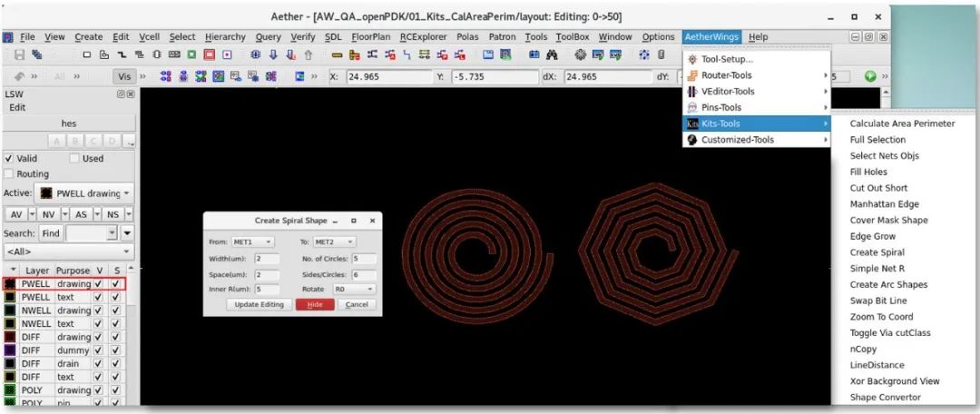Open the Customized-Tools submenu
Image resolution: width=980 pixels, height=414 pixels.
click(756, 140)
